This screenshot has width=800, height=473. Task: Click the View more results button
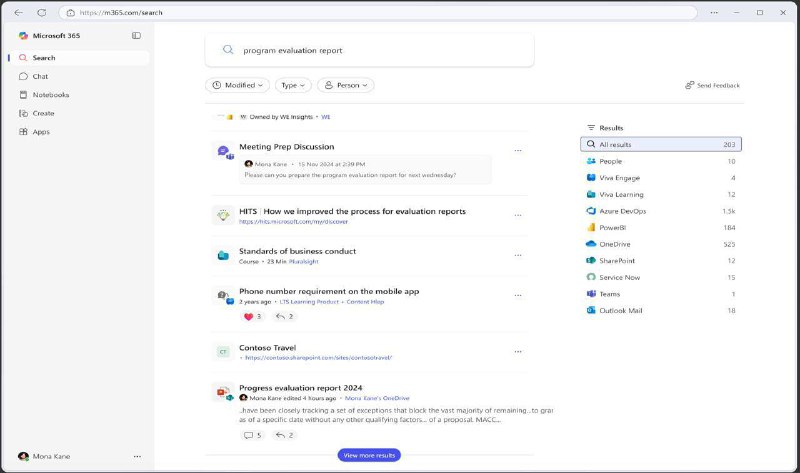coord(369,455)
